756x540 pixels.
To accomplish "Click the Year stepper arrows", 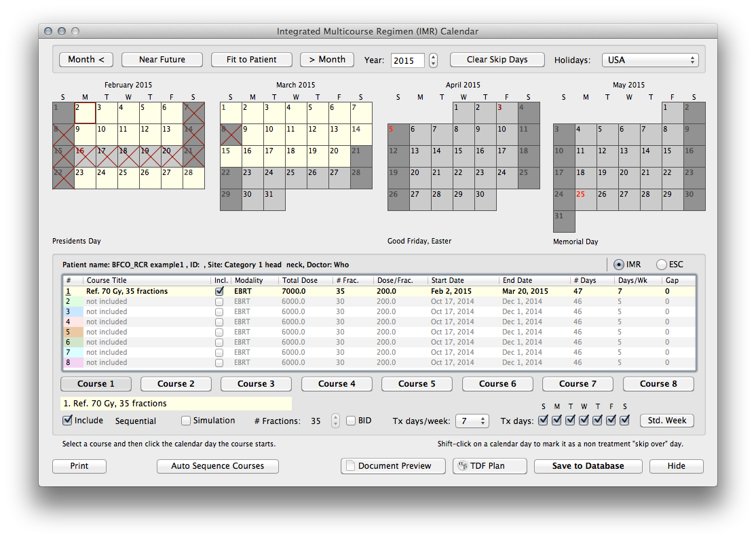I will [x=434, y=60].
